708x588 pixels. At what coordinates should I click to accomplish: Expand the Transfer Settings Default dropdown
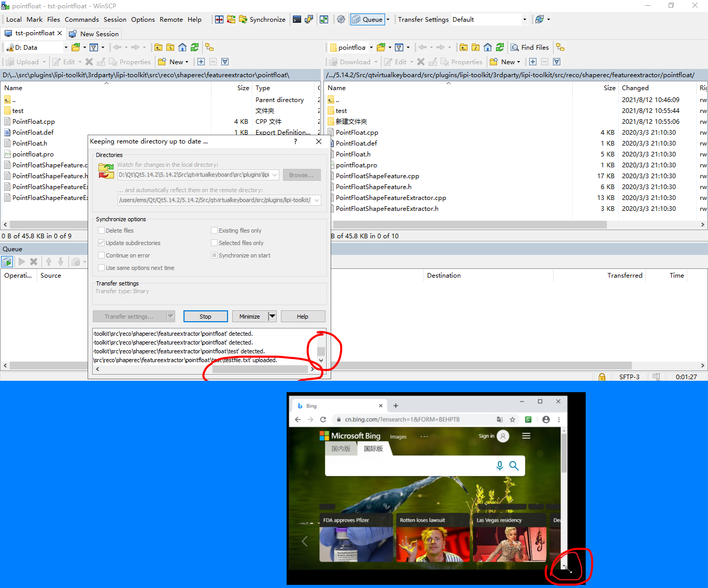point(525,19)
